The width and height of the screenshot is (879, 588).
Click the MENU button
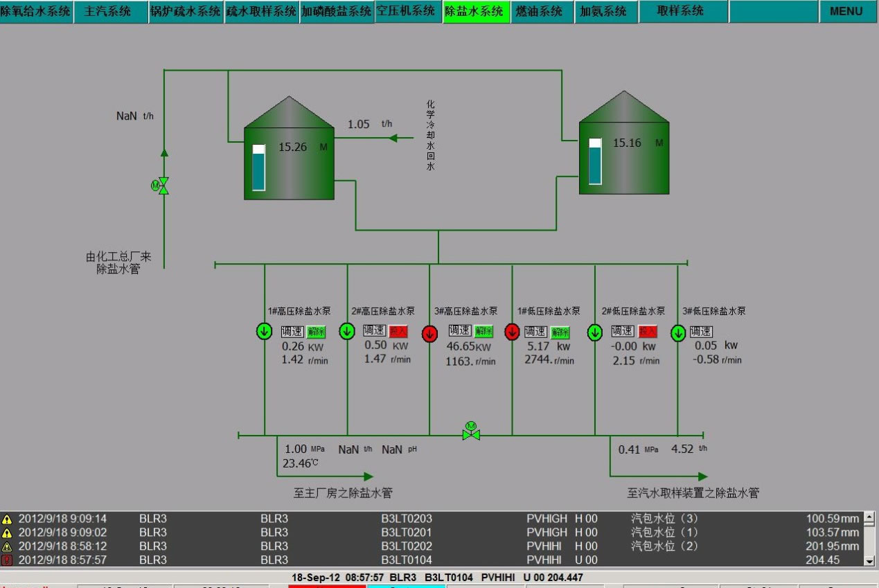[x=846, y=12]
